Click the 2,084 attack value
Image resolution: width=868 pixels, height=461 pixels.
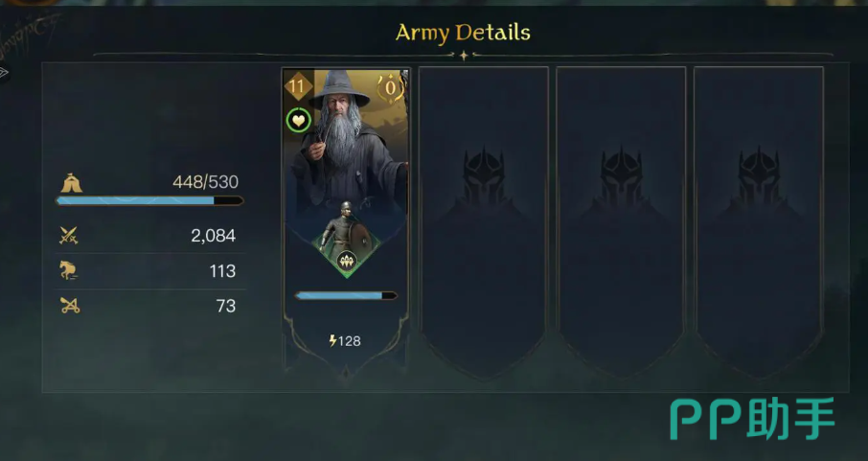pyautogui.click(x=213, y=236)
